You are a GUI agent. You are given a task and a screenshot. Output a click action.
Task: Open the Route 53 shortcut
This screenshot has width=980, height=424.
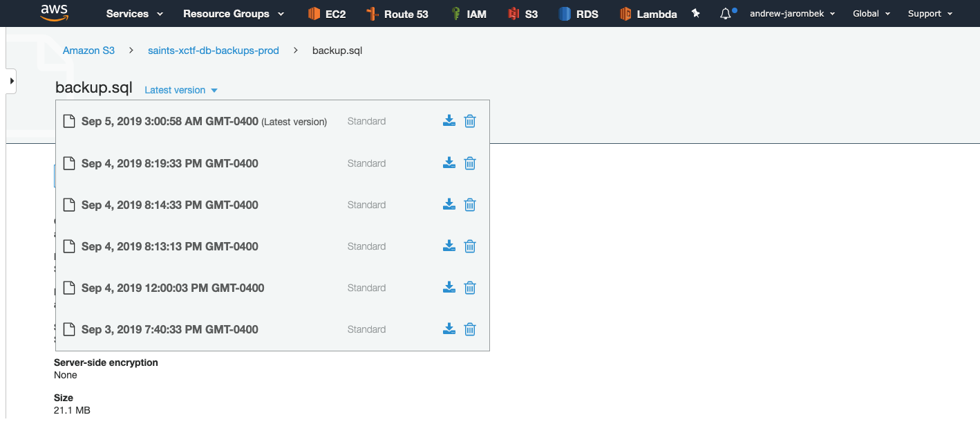397,14
